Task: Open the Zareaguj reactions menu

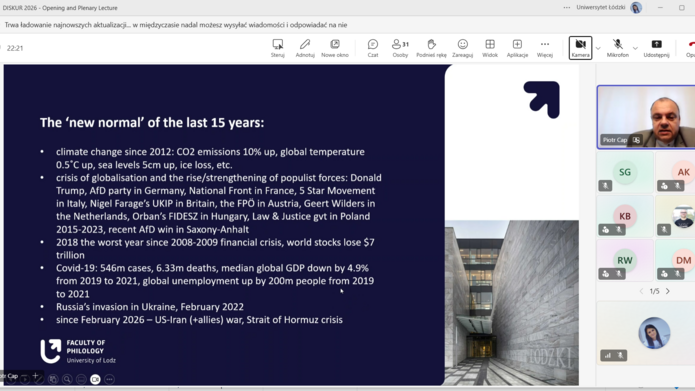Action: point(462,48)
